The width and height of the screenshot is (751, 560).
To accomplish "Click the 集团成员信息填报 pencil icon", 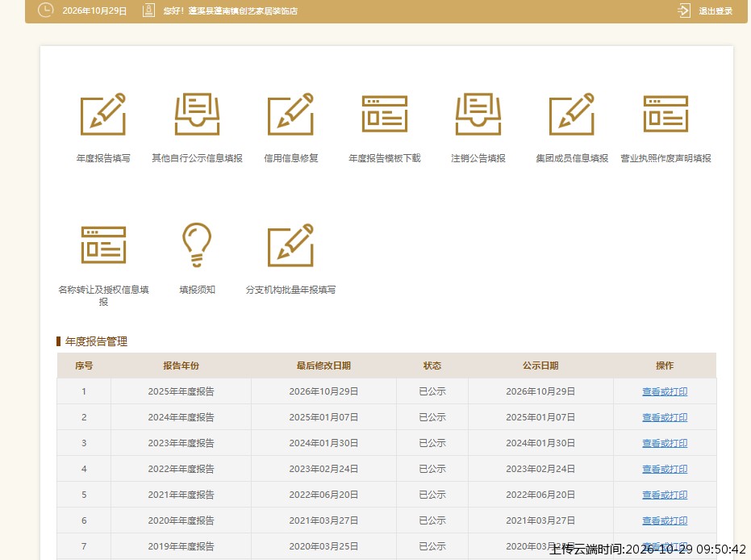I will (572, 114).
